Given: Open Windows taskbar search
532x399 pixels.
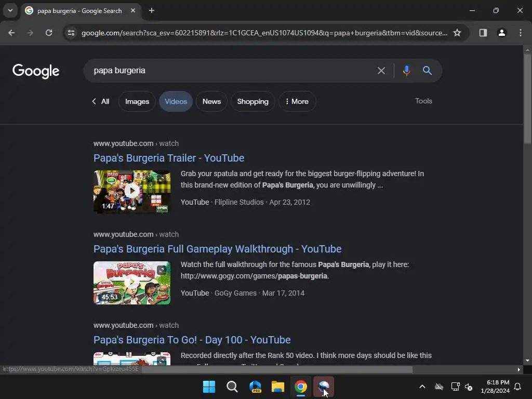Looking at the screenshot, I should point(232,387).
